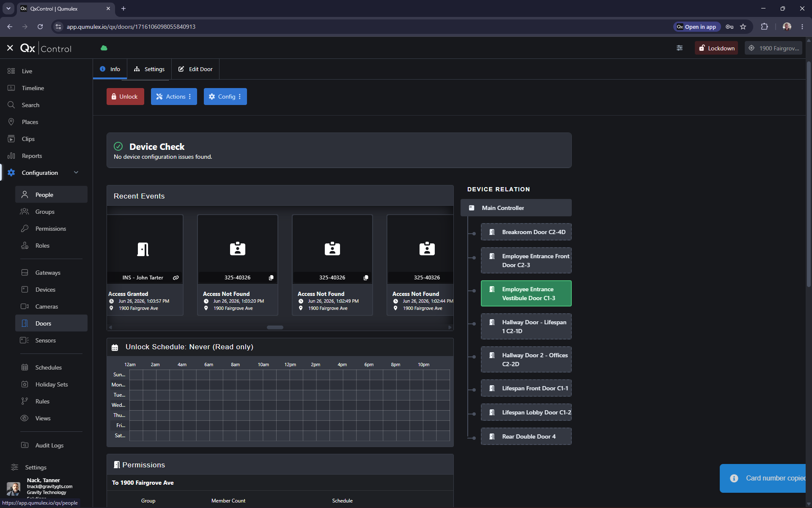
Task: Open Devices configuration page
Action: (51, 290)
